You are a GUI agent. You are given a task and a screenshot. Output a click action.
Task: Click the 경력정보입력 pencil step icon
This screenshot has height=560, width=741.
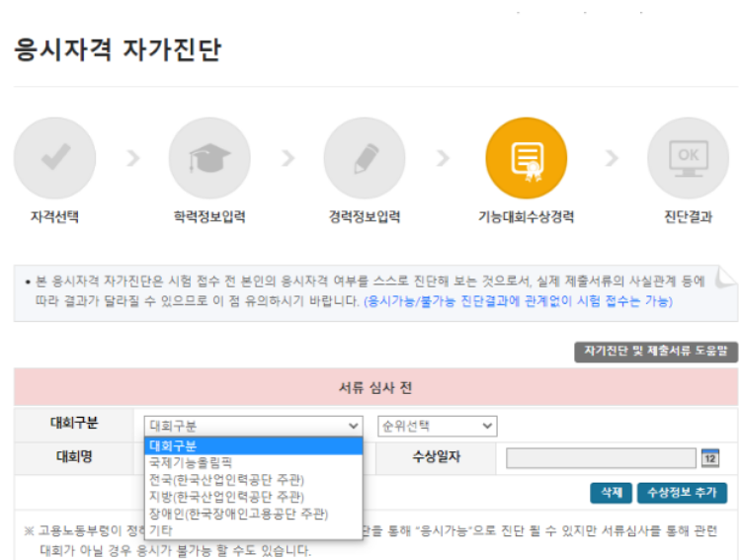coord(365,158)
